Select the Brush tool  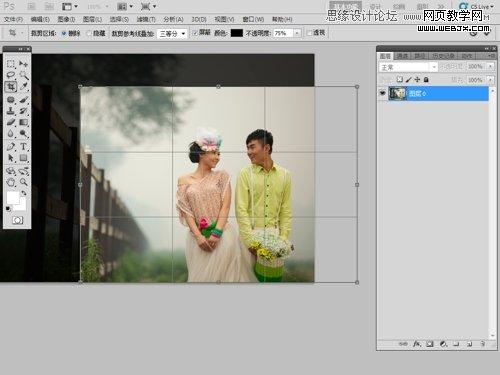coord(23,99)
